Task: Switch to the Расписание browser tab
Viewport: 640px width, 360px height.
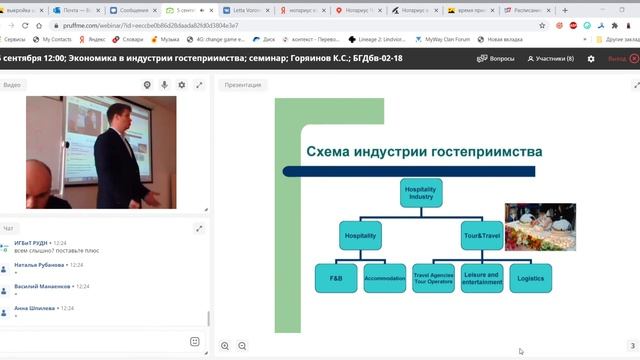Action: tap(527, 10)
